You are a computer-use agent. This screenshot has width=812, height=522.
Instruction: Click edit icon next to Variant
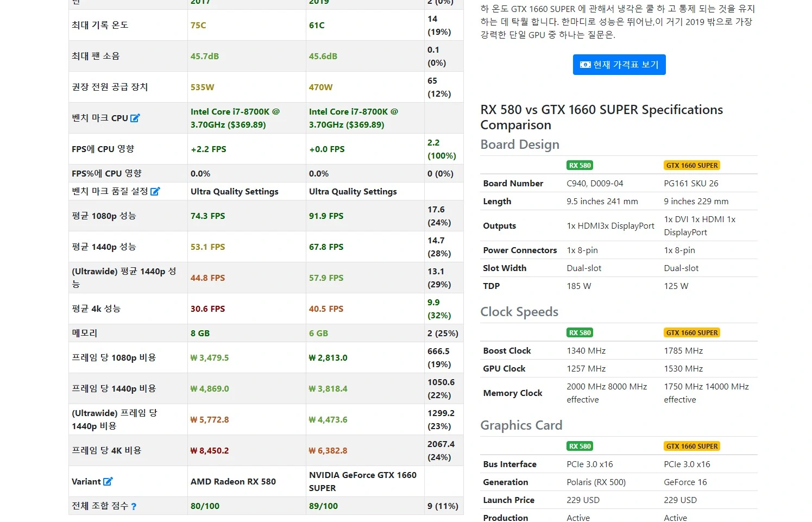[x=108, y=481]
